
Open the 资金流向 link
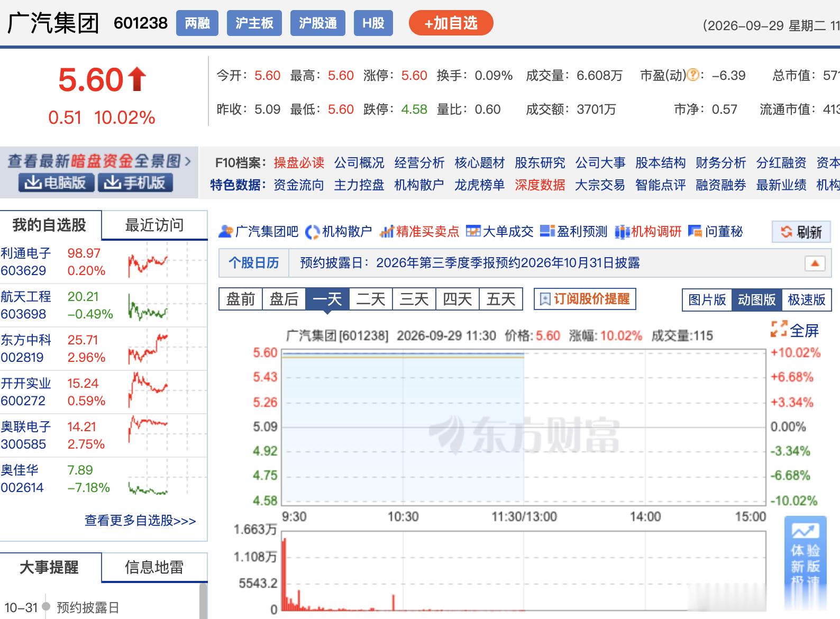[x=299, y=185]
